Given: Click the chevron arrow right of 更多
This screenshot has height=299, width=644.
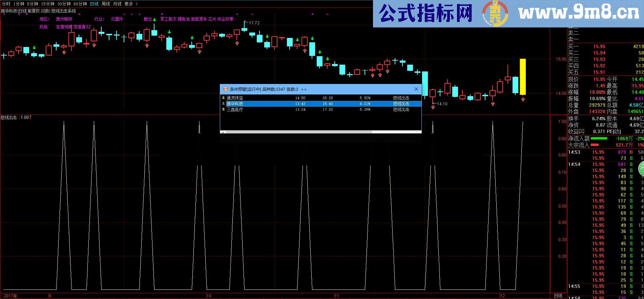Looking at the screenshot, I should click(x=137, y=4).
